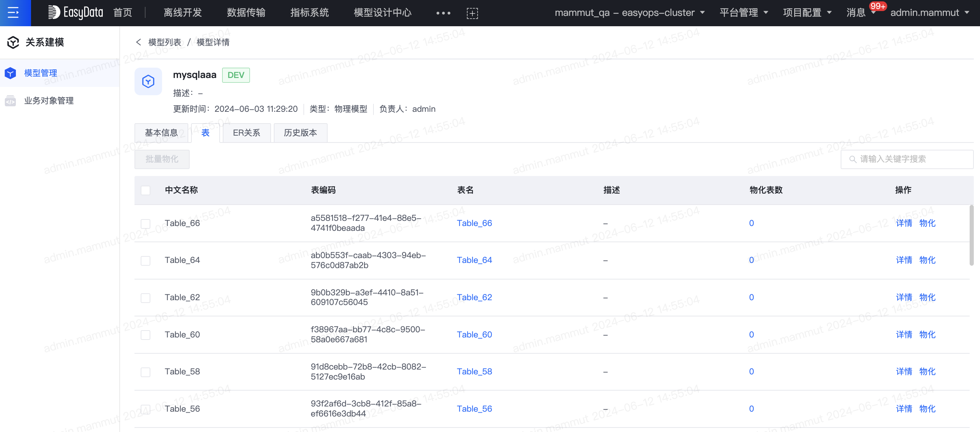Click the 批量物化 button

coord(162,159)
